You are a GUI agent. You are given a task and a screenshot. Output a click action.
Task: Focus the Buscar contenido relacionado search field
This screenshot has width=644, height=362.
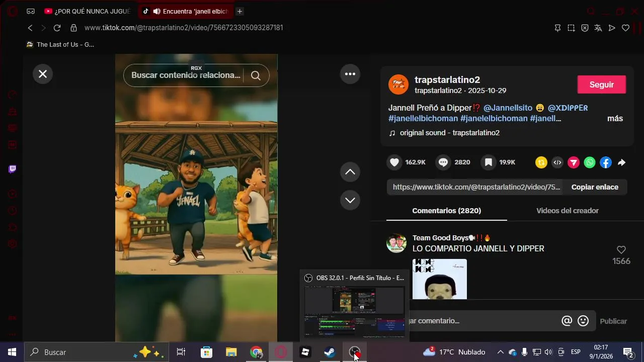(186, 75)
